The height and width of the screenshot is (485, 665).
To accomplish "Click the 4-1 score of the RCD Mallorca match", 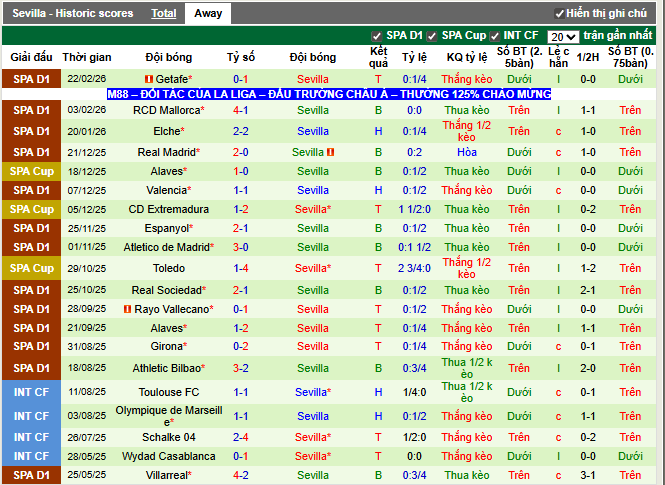I will [x=240, y=110].
